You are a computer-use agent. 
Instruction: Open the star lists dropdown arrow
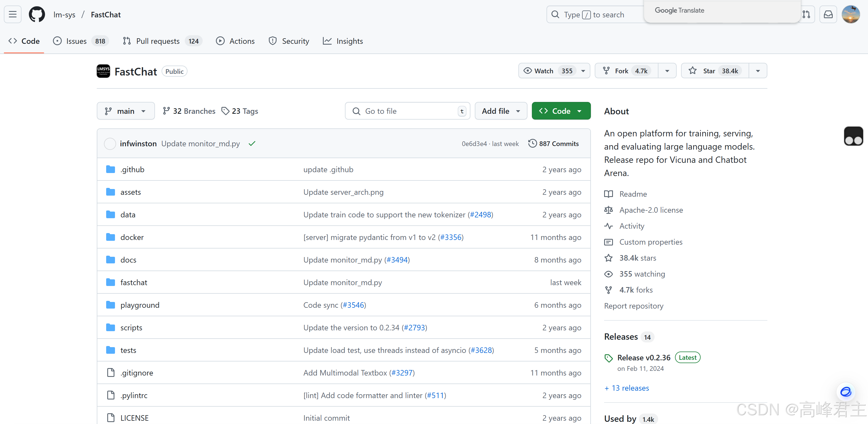[x=758, y=71]
